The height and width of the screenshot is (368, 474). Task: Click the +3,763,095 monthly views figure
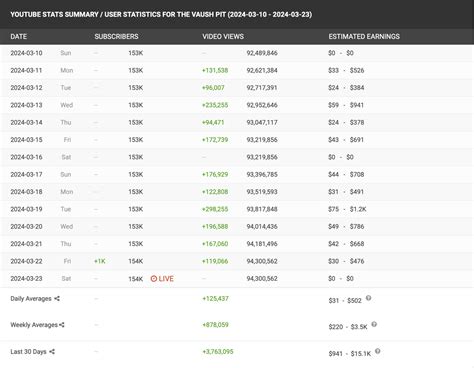(x=218, y=351)
